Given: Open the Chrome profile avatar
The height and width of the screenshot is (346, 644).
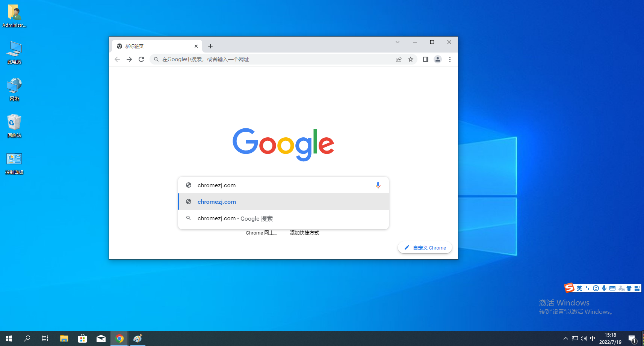Looking at the screenshot, I should tap(438, 59).
